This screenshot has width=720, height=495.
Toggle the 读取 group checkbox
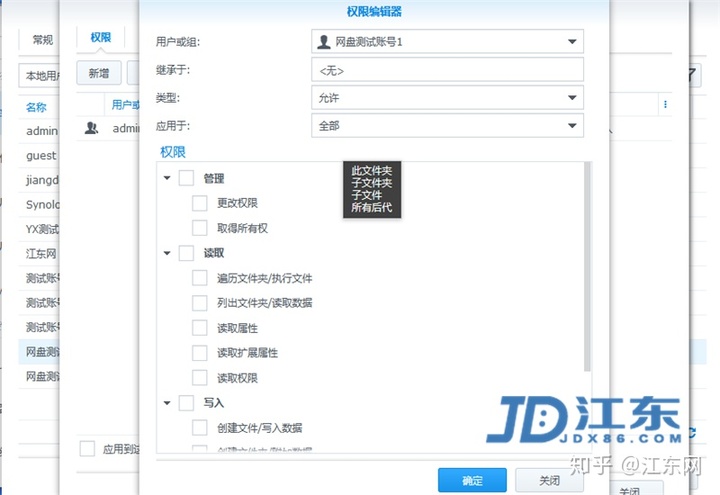[x=186, y=253]
